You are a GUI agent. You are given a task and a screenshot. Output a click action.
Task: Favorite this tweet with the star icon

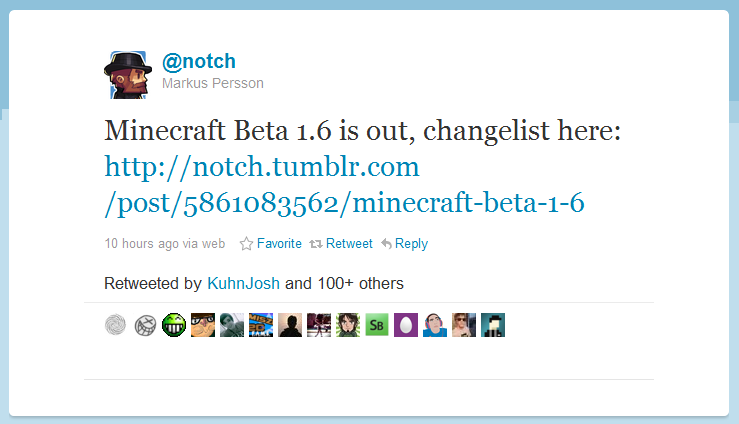pyautogui.click(x=247, y=243)
